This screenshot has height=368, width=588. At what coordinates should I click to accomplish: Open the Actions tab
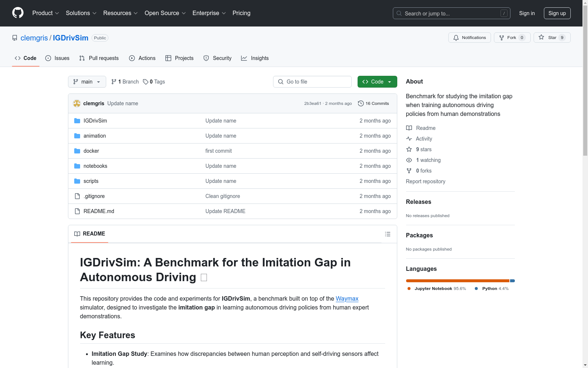click(x=142, y=58)
